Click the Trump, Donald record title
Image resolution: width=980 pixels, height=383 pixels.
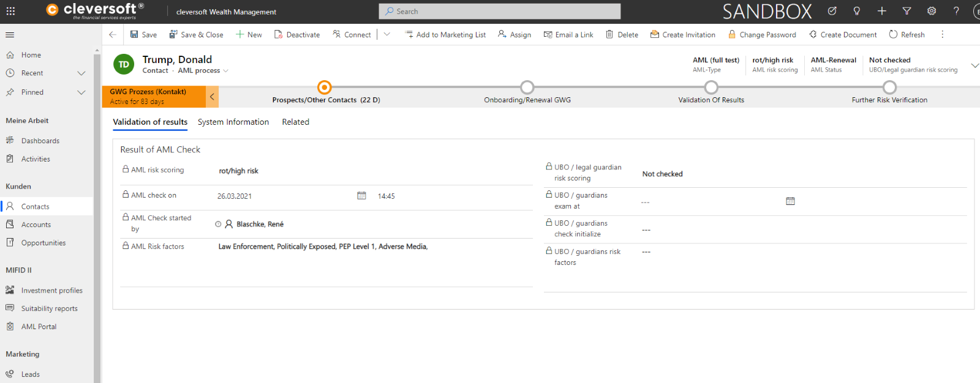tap(177, 59)
